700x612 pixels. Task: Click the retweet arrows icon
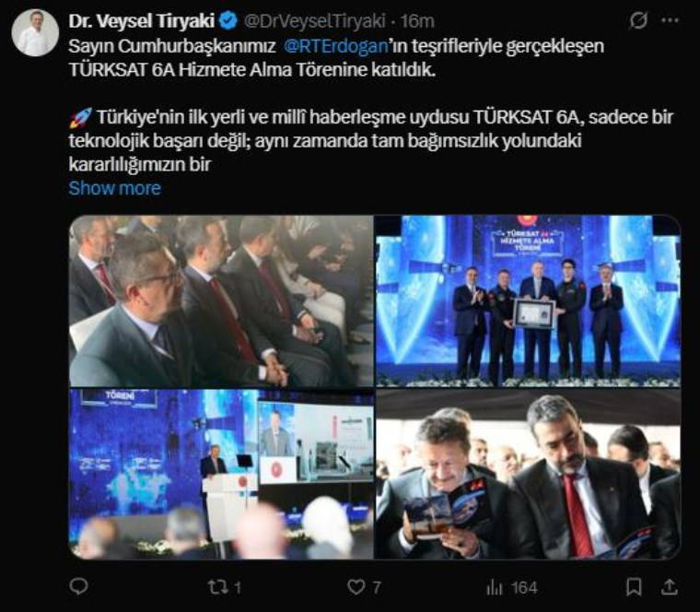point(217,587)
